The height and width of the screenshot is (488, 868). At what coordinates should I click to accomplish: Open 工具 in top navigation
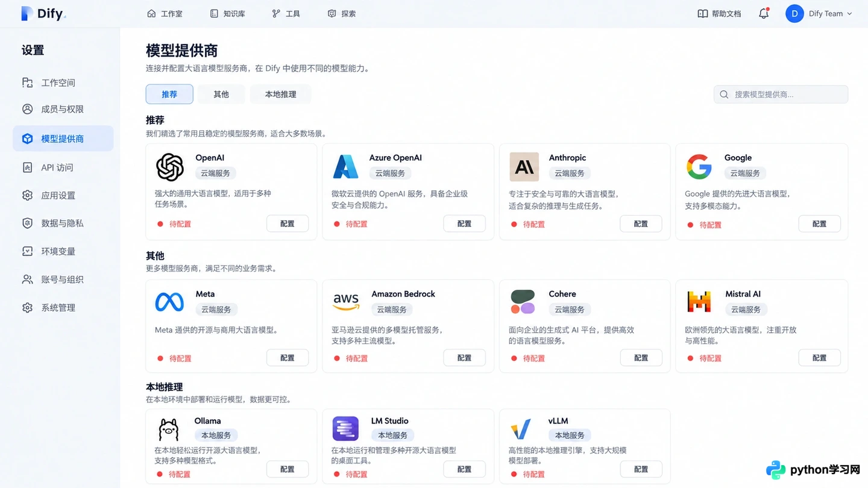click(286, 13)
